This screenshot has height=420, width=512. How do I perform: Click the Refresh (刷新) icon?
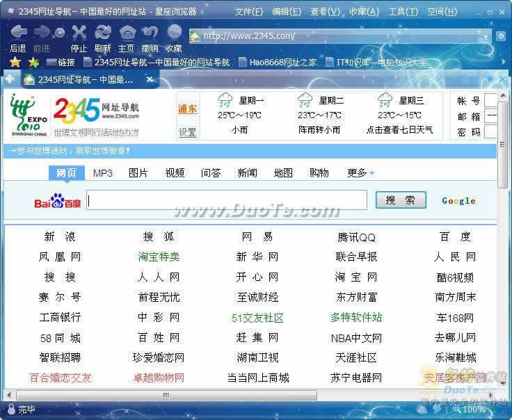point(103,32)
